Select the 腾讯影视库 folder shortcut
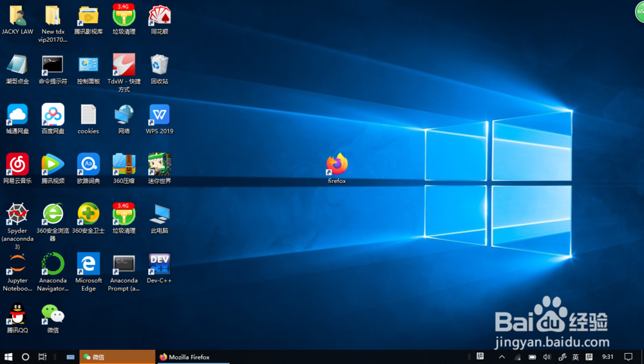 pyautogui.click(x=88, y=15)
